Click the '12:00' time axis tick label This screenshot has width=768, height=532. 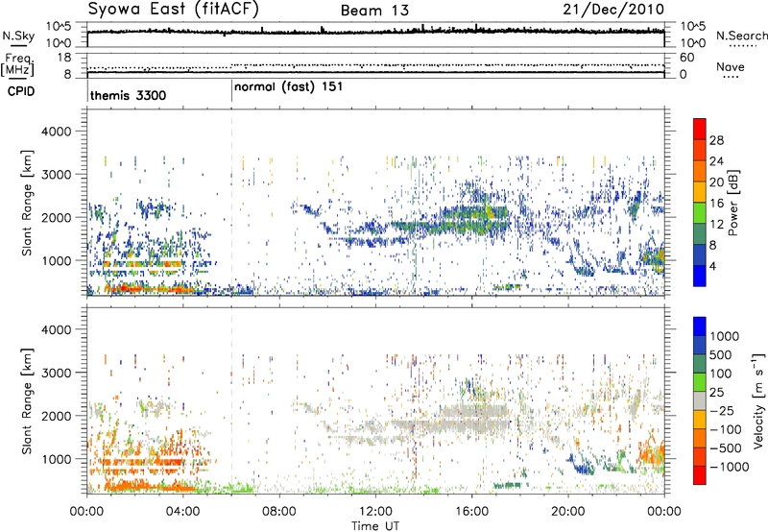pyautogui.click(x=375, y=512)
